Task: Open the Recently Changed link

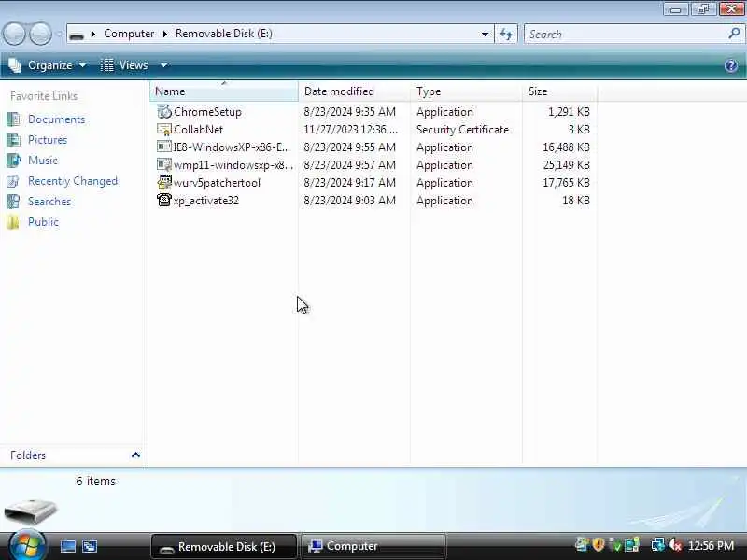Action: [x=73, y=181]
